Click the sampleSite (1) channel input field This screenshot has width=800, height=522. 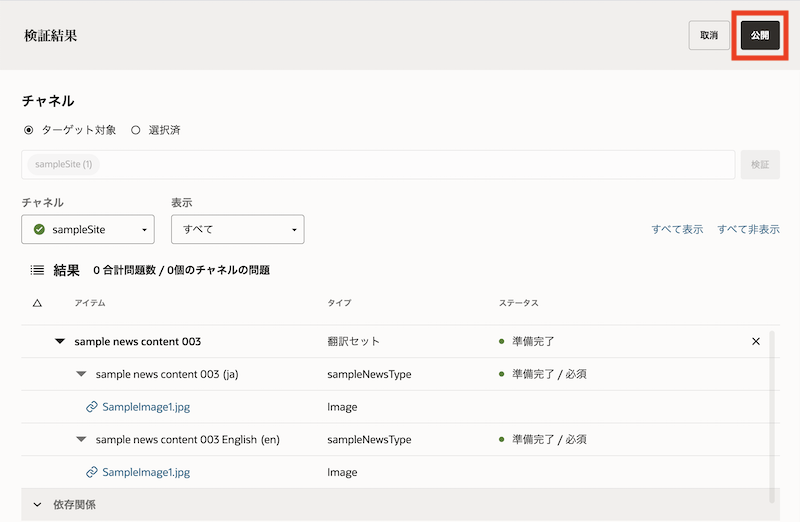[x=400, y=164]
